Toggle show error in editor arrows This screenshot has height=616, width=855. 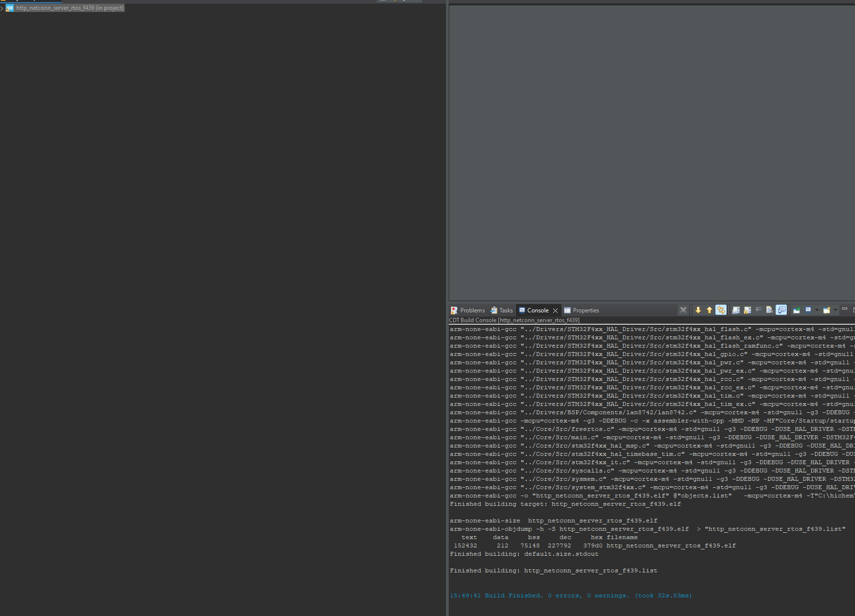click(721, 310)
